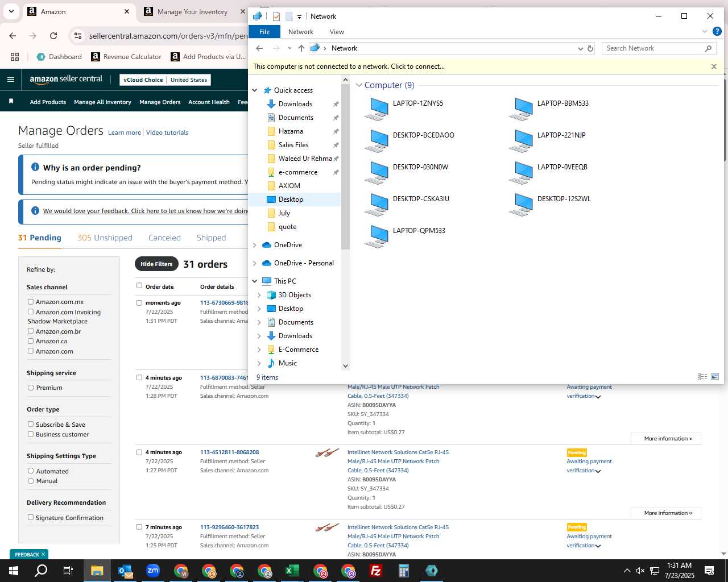Select LAPTOP-221NJP computer icon
The width and height of the screenshot is (728, 582).
coord(521,141)
